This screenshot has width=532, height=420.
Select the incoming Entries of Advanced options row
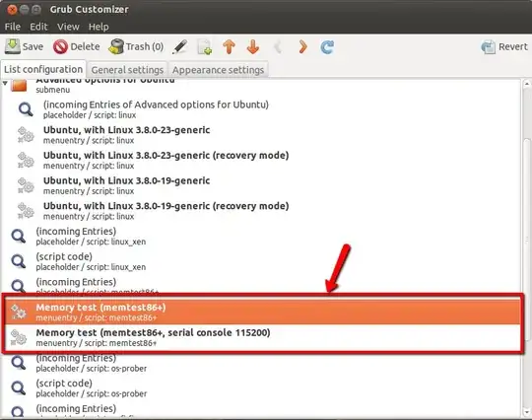(260, 109)
